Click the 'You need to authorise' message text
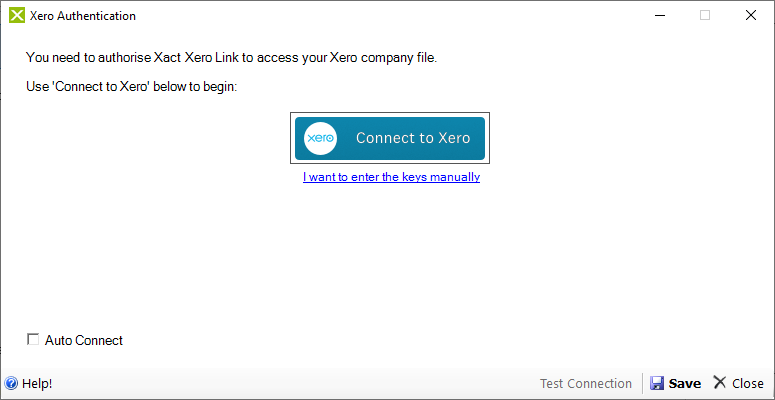 tap(231, 57)
